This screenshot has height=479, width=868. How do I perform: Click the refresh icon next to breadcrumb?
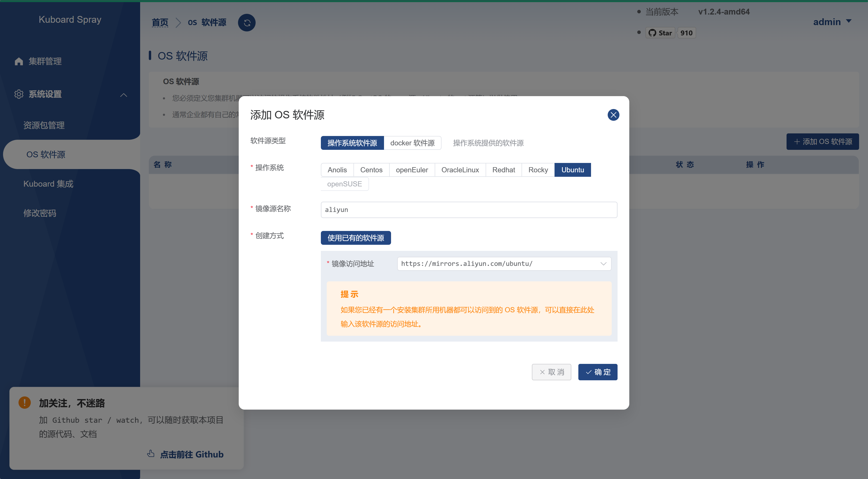pos(247,23)
